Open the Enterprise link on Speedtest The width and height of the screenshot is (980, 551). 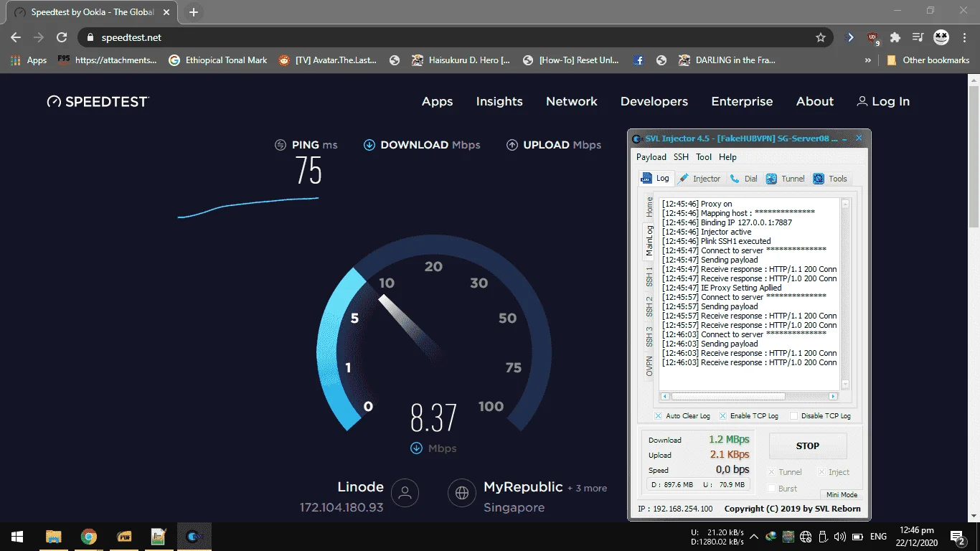(742, 102)
